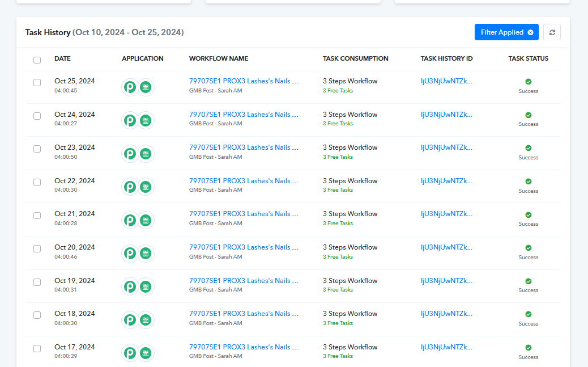The width and height of the screenshot is (588, 367).
Task: Click the scheduler calendar icon in Oct 18 row
Action: 146,320
